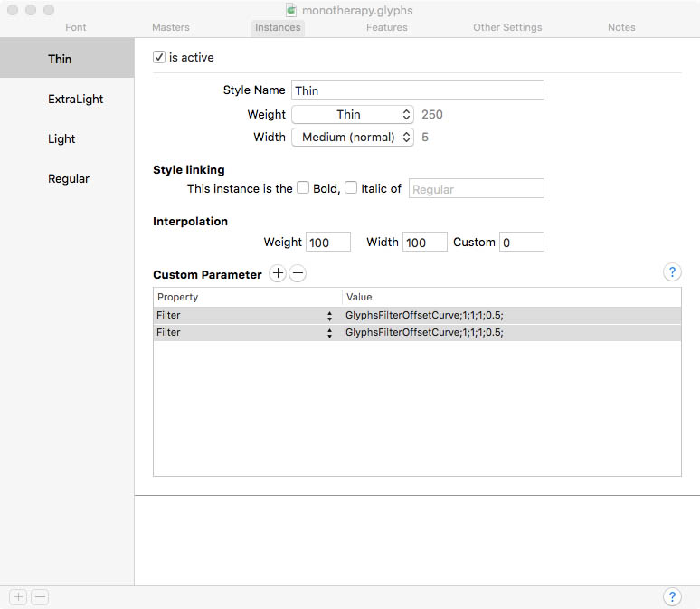Screen dimensions: 700x609
Task: Add a new instance with bottom plus button
Action: [18, 597]
